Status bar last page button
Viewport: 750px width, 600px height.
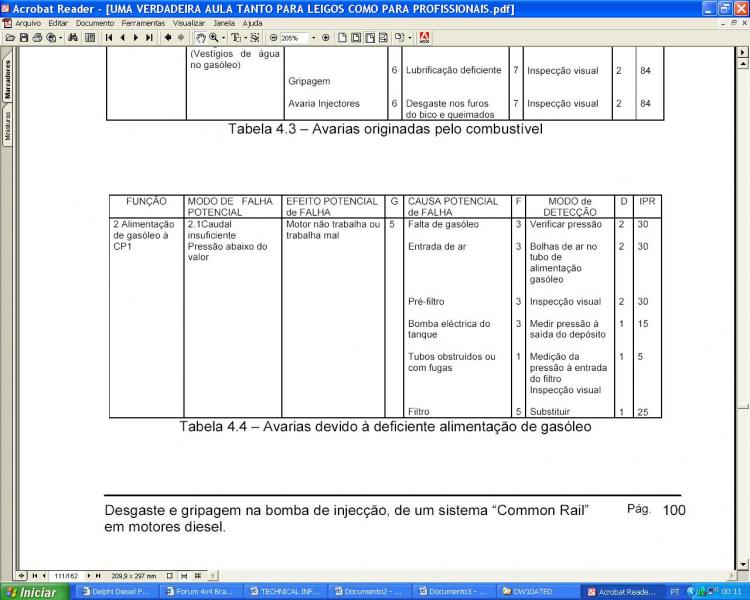click(x=98, y=576)
